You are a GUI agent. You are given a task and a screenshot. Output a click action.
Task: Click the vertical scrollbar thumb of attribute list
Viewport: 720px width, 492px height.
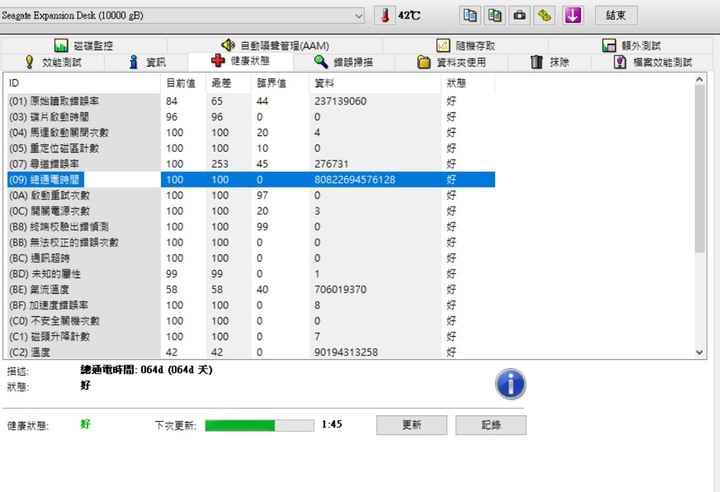[x=699, y=169]
